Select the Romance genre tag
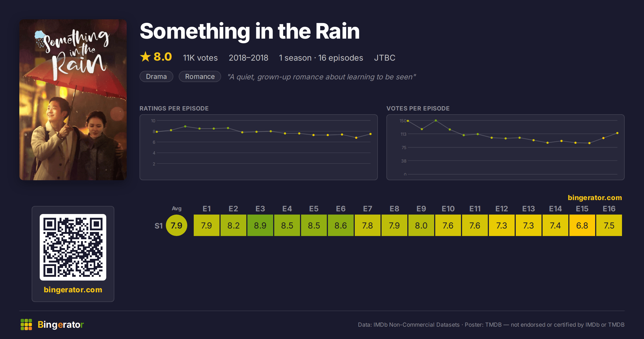This screenshot has width=644, height=339. pos(200,76)
